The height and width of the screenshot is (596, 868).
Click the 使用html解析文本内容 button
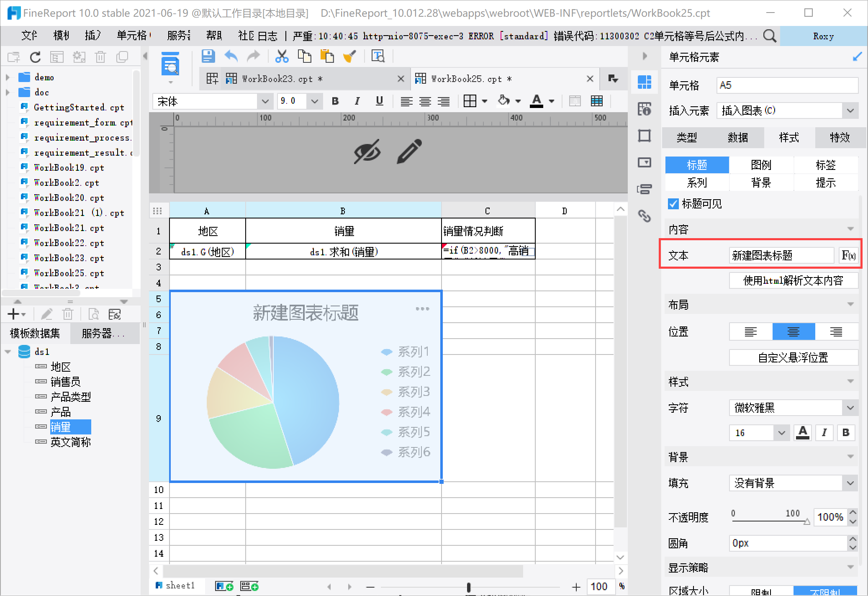coord(793,280)
